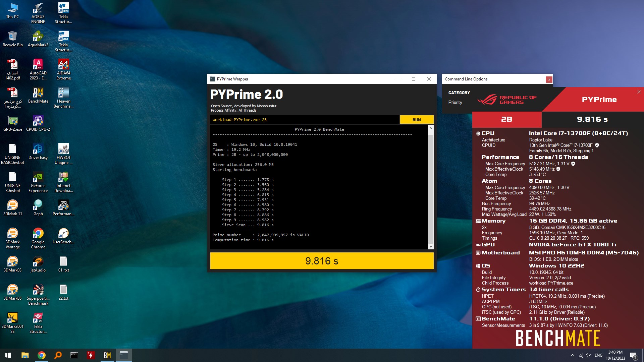Screen dimensions: 644x362
Task: Open UNIGINE BASIC.hwbot file
Action: (x=12, y=154)
